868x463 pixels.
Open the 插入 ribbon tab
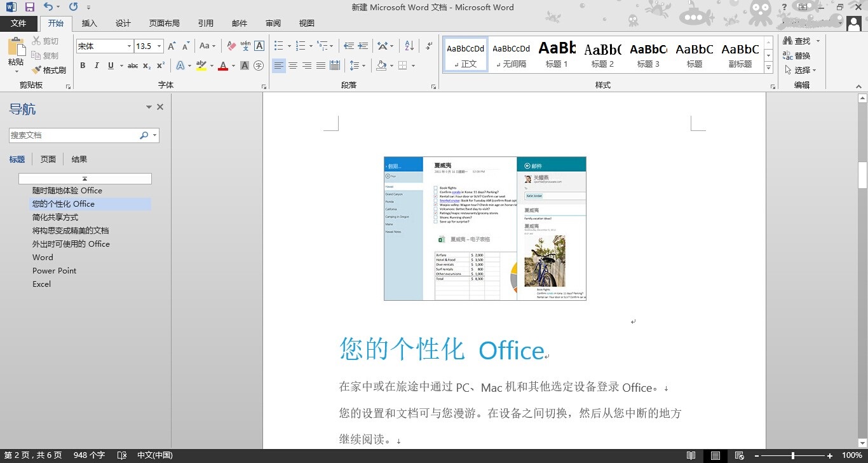[90, 24]
